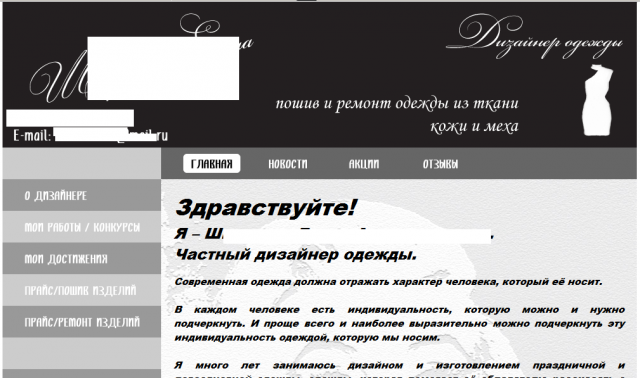Click the Частный дизайнер одежды line
This screenshot has width=640, height=378.
(296, 255)
